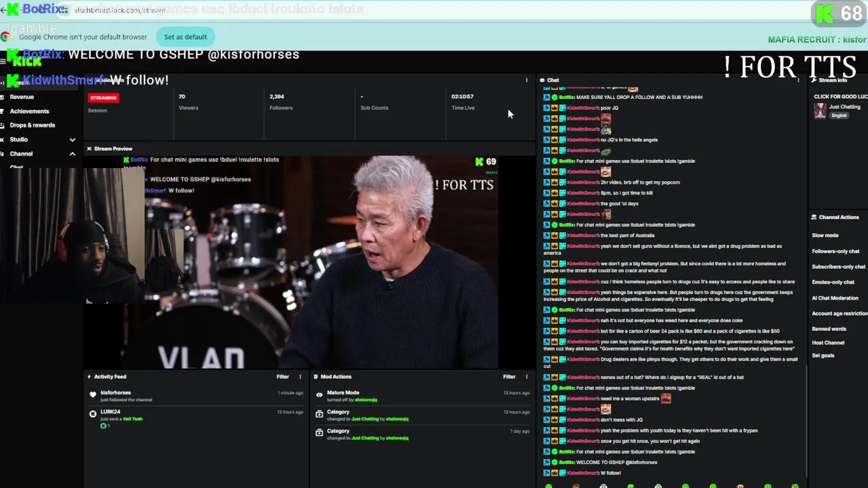
Task: Click the Stream Info wrench icon
Action: (814, 80)
